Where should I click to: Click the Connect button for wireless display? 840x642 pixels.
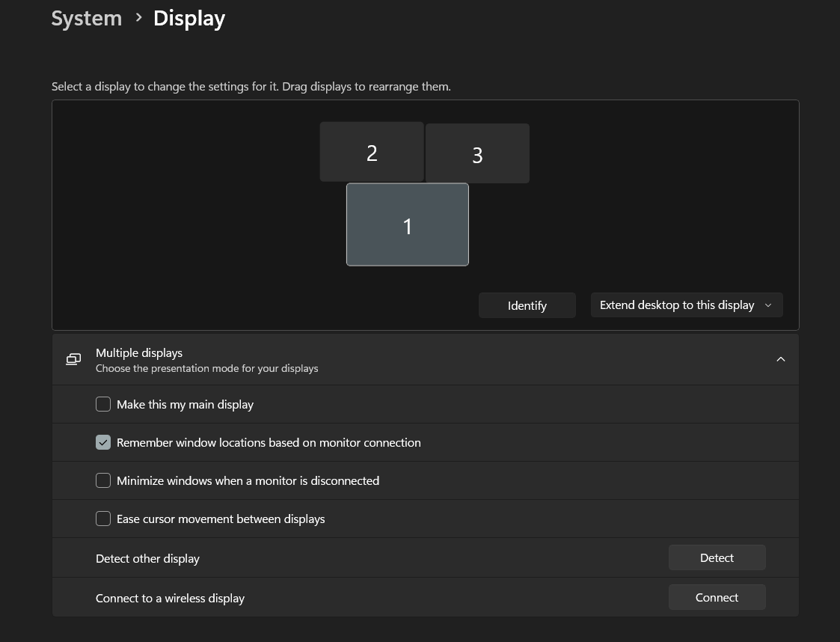[717, 598]
